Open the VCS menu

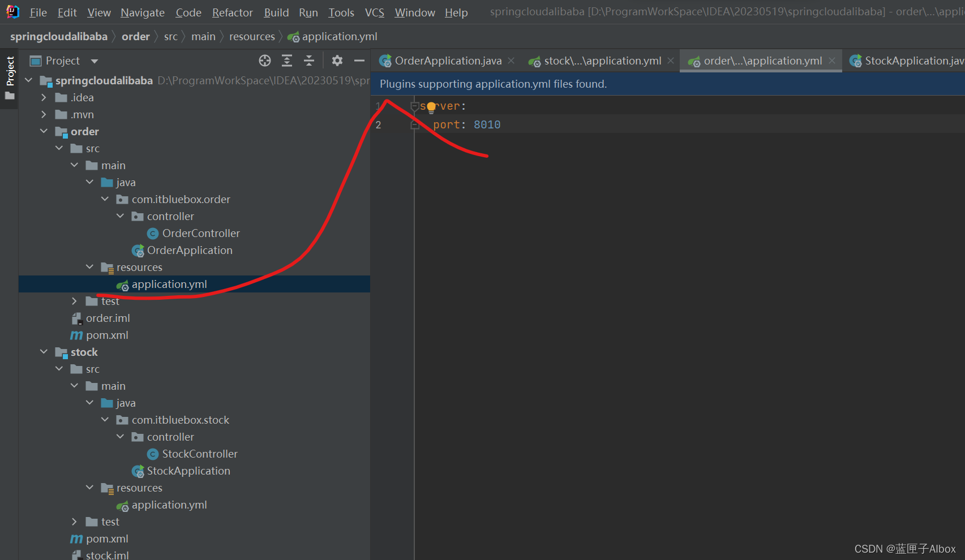pos(374,12)
